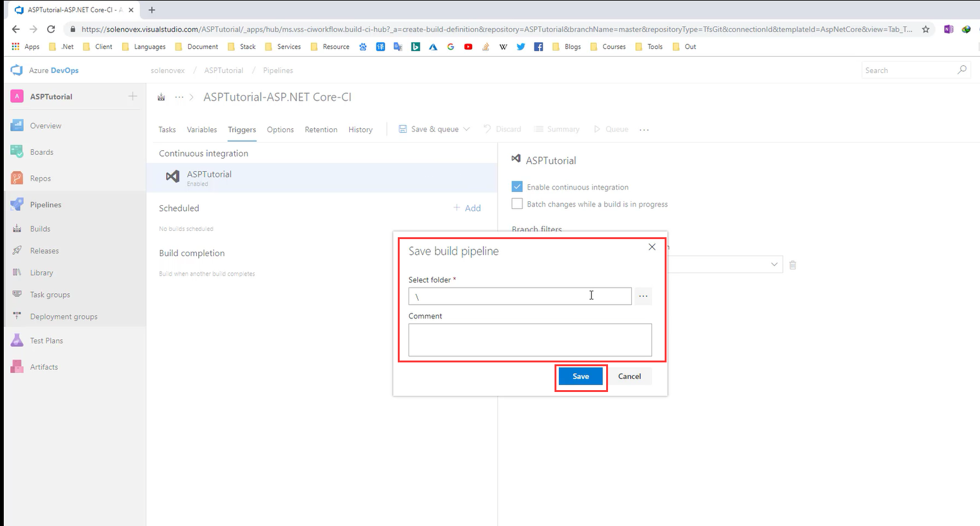
Task: Switch to the Options tab
Action: coord(280,130)
